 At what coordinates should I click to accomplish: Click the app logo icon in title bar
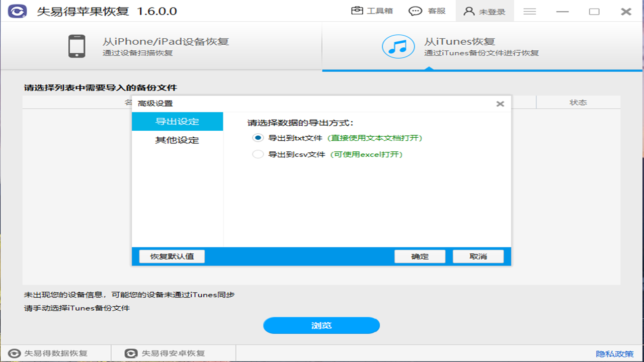tap(17, 11)
